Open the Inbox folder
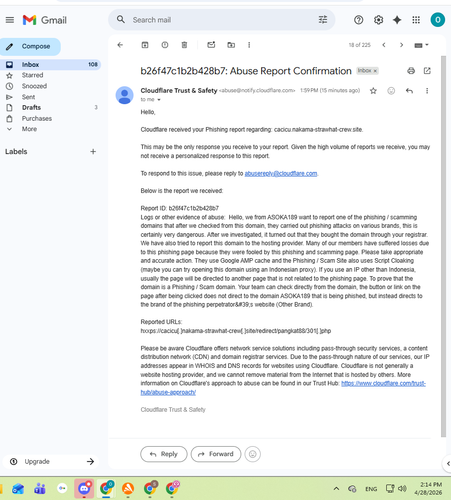The image size is (451, 500). tap(50, 64)
